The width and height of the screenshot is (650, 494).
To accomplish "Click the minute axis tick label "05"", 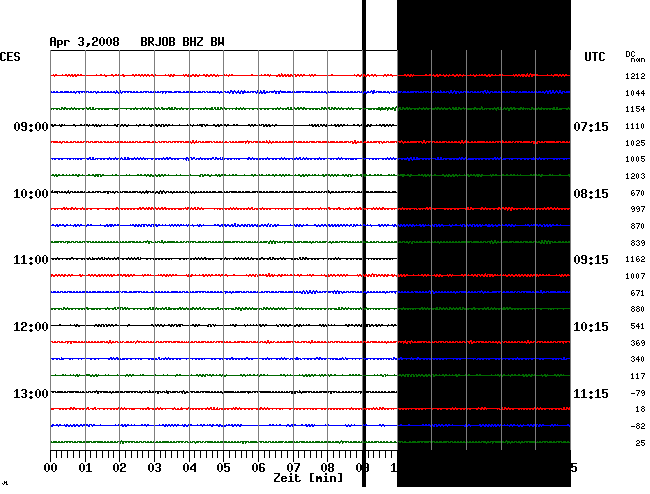I will (223, 468).
